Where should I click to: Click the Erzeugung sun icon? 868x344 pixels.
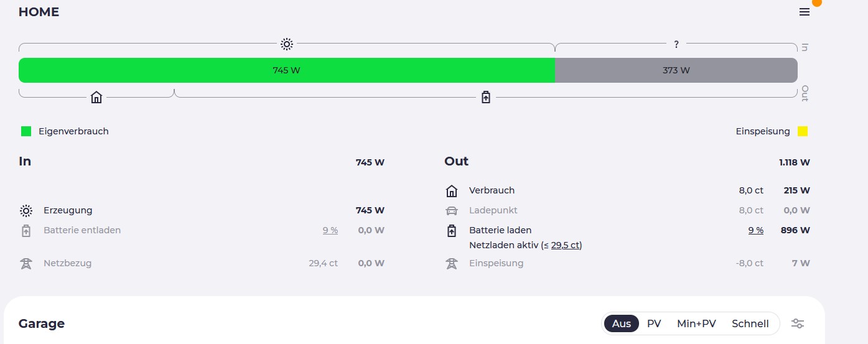click(x=26, y=211)
